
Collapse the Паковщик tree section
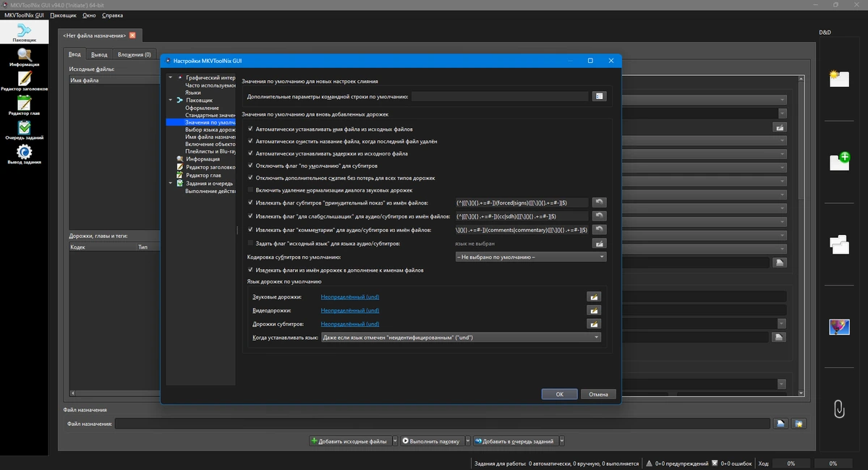click(171, 100)
